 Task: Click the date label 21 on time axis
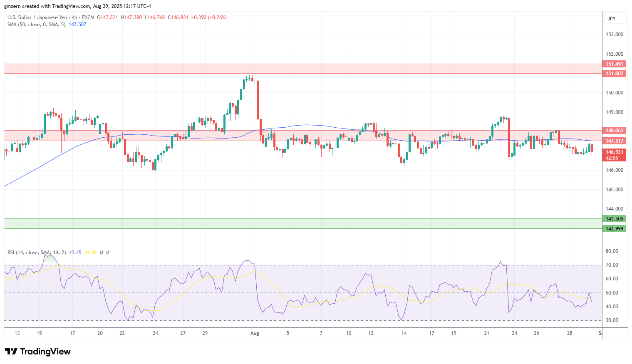coord(487,333)
